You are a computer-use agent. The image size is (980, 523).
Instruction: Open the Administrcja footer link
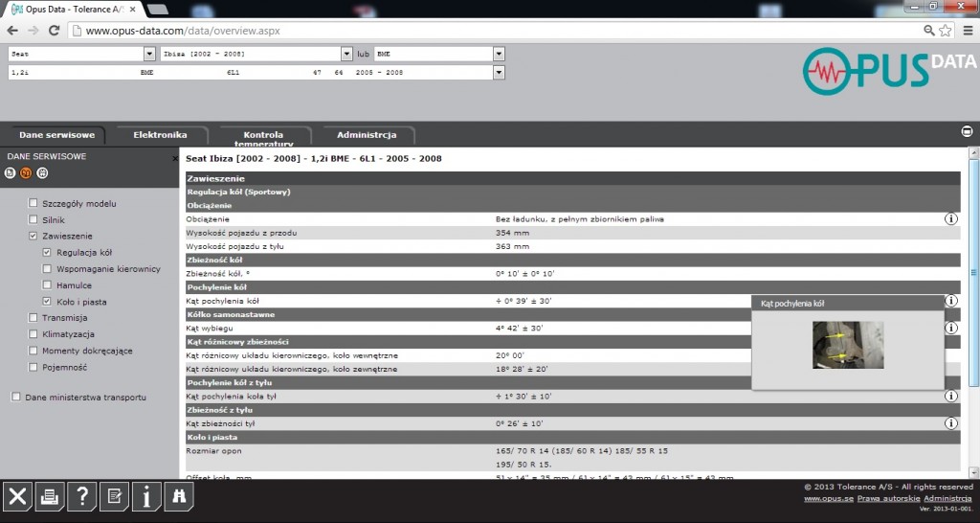948,499
